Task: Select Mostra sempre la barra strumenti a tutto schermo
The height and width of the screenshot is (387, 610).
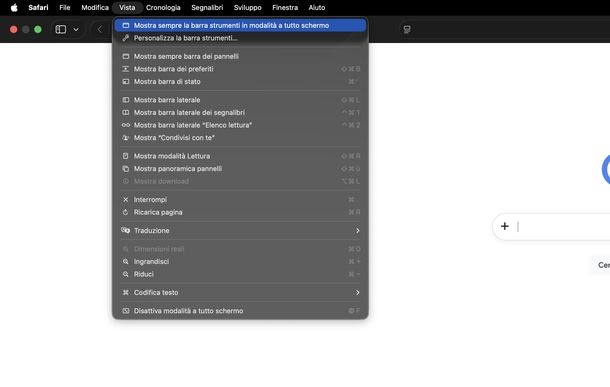Action: [x=240, y=25]
